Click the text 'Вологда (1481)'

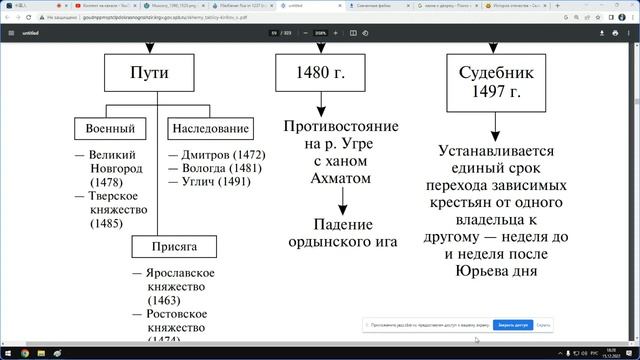pyautogui.click(x=222, y=168)
